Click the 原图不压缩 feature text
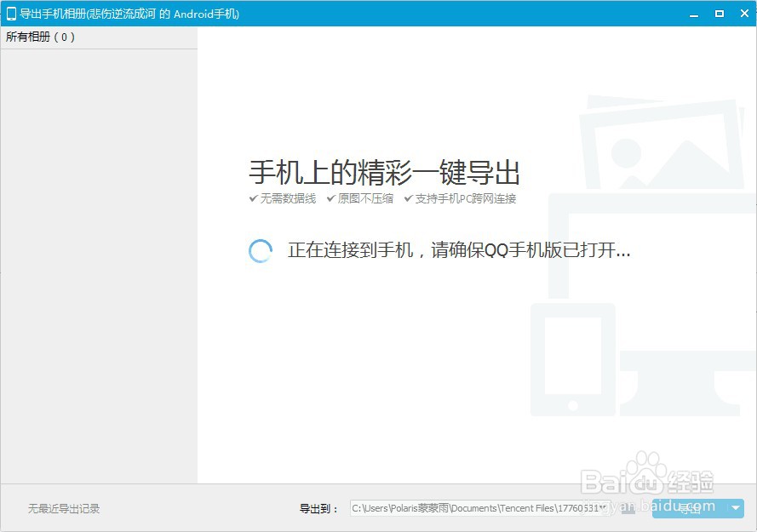 coord(365,198)
